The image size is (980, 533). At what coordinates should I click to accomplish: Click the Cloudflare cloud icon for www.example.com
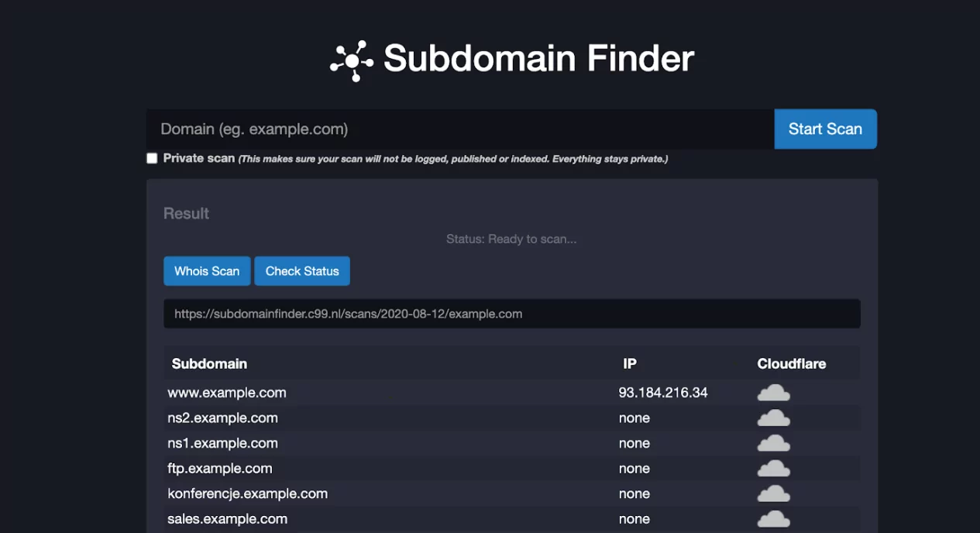click(x=773, y=392)
